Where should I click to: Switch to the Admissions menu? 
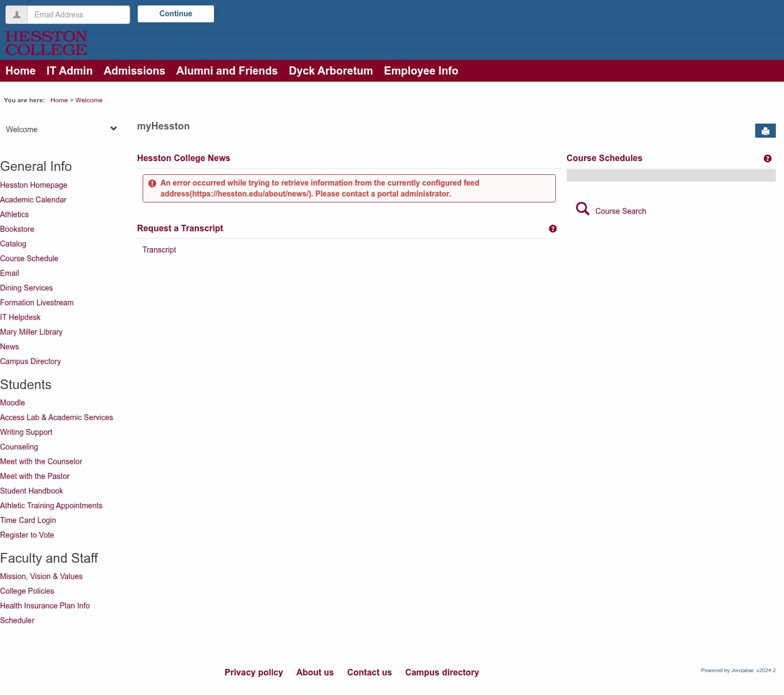point(134,71)
